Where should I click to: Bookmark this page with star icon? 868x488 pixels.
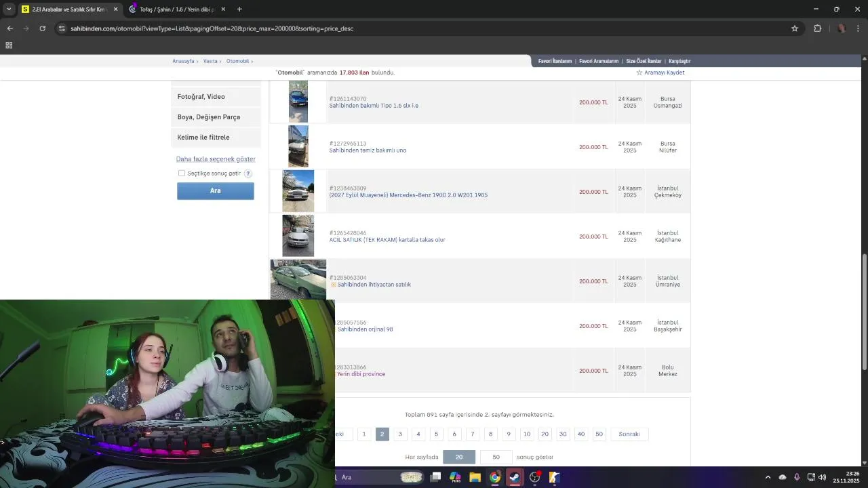795,28
